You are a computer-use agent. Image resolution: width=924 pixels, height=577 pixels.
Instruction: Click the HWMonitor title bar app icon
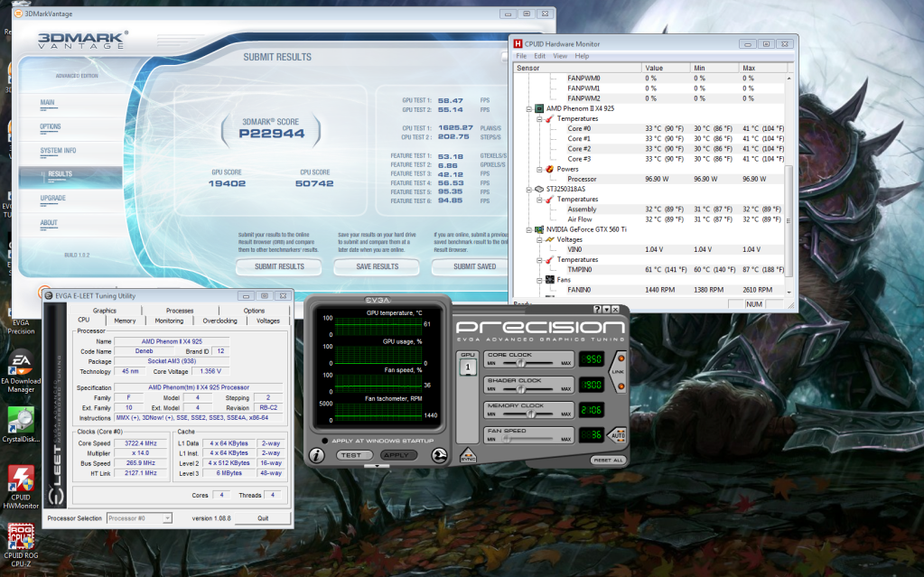518,43
